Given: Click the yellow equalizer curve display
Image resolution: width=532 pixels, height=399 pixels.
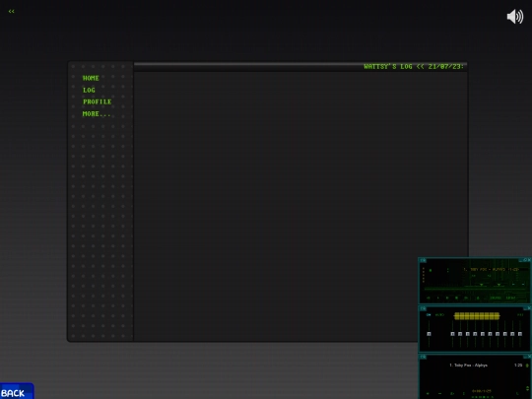Looking at the screenshot, I should click(477, 316).
